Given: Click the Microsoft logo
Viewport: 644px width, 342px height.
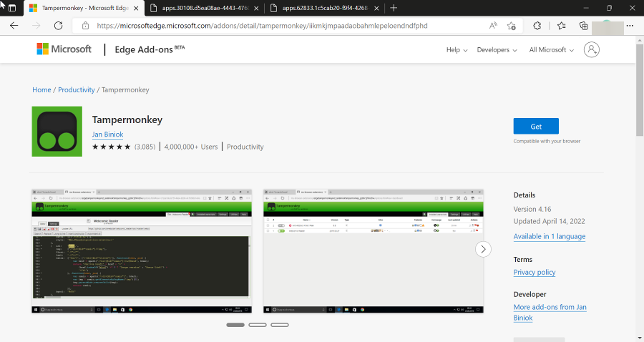Looking at the screenshot, I should click(x=64, y=49).
